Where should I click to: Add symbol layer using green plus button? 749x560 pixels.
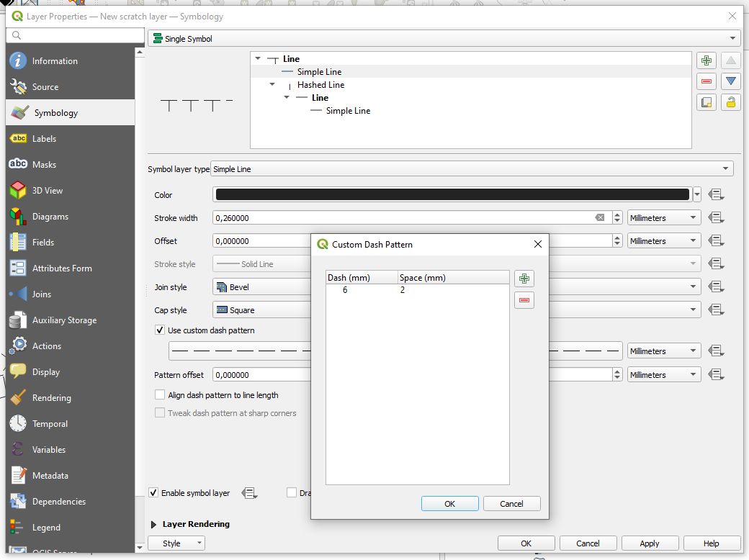707,61
